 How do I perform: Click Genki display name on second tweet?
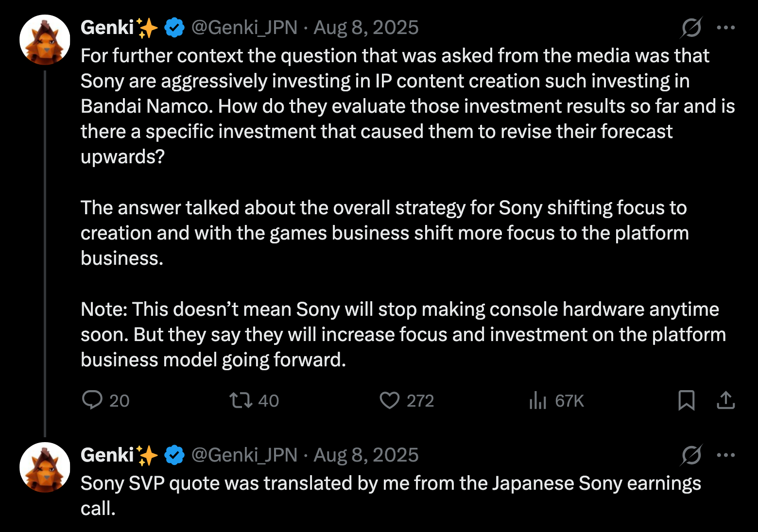(107, 455)
